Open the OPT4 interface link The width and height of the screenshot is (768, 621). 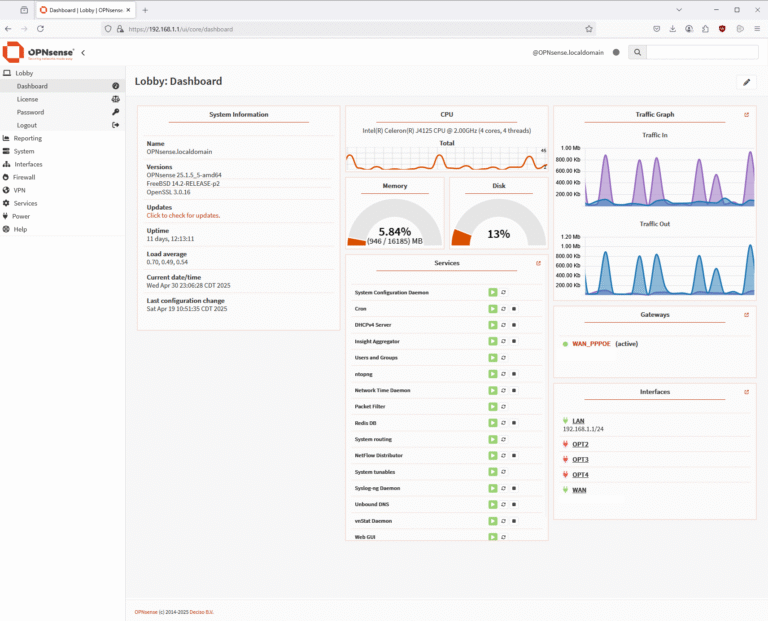click(x=580, y=475)
